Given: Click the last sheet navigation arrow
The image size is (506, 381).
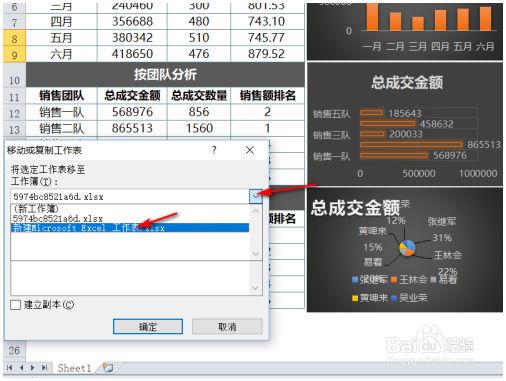Looking at the screenshot, I should (x=44, y=368).
